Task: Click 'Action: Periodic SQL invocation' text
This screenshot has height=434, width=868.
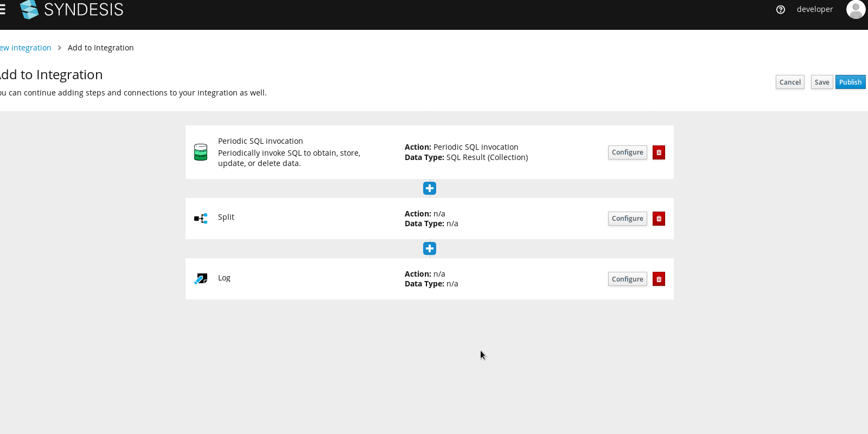Action: tap(461, 147)
